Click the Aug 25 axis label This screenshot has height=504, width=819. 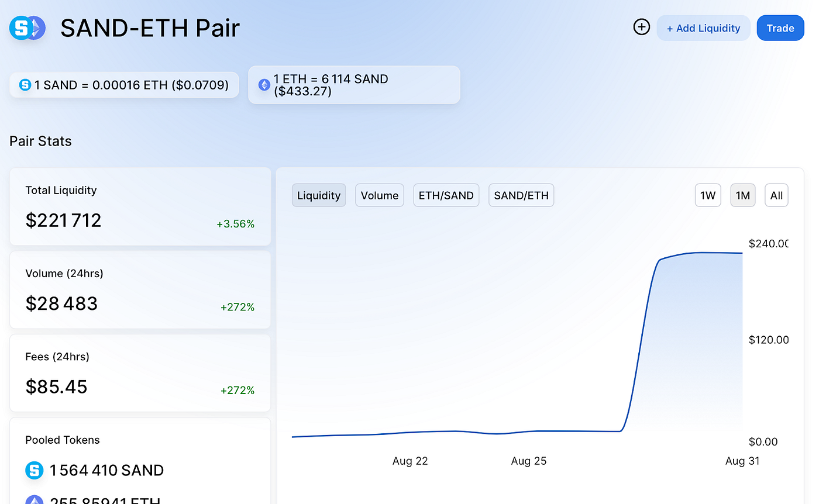pos(529,461)
